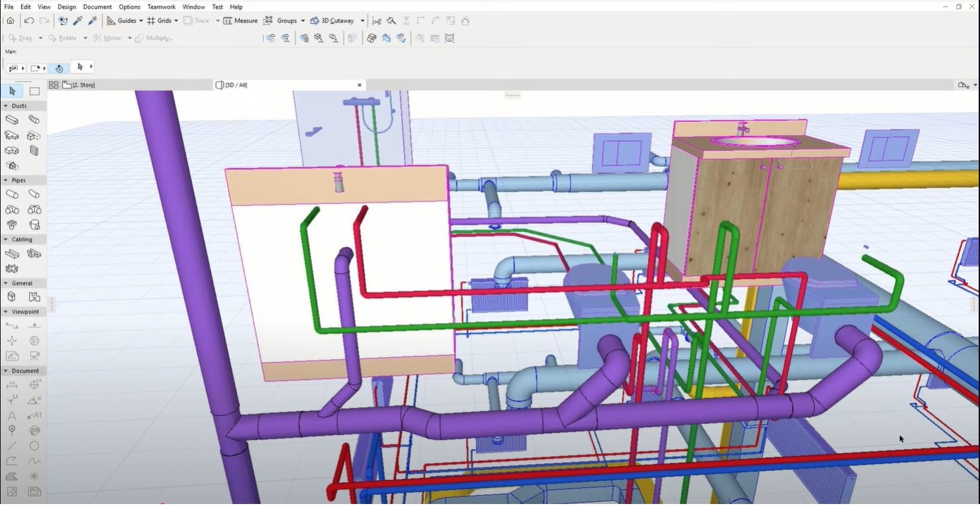Select the Circle tool in Document section

[34, 446]
